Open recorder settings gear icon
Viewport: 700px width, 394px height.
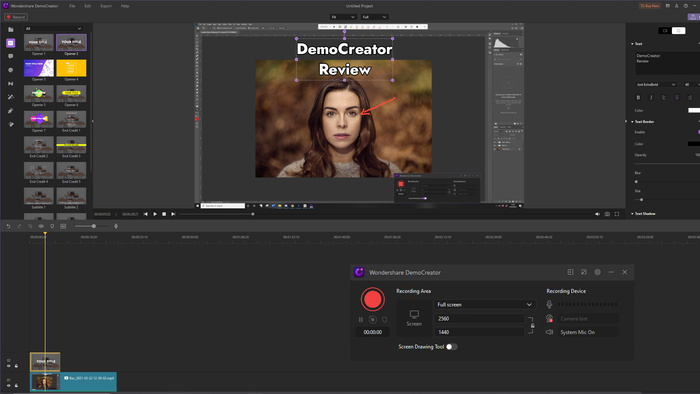(x=597, y=272)
